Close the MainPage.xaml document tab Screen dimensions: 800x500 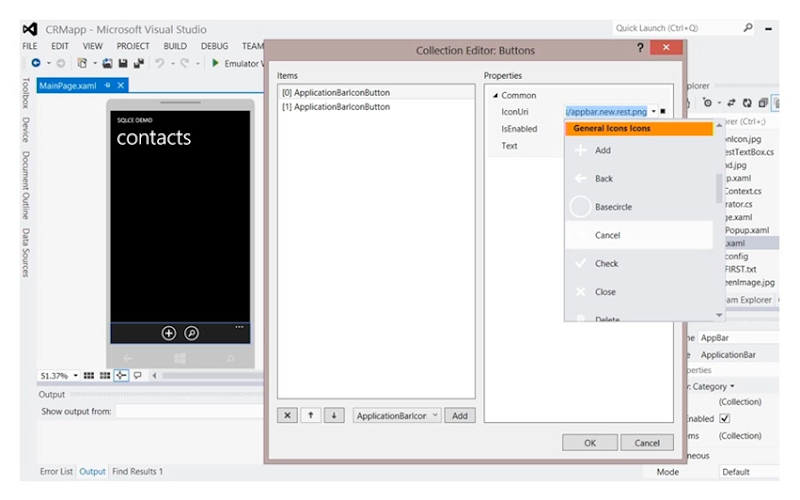(121, 85)
